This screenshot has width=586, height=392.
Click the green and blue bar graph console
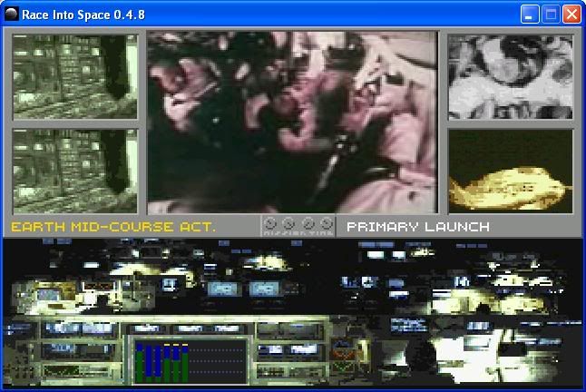point(190,361)
